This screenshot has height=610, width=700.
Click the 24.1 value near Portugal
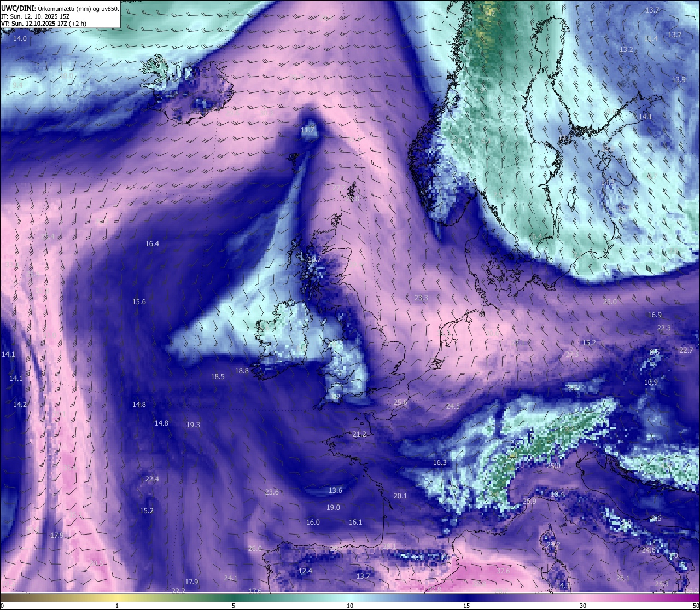(231, 578)
